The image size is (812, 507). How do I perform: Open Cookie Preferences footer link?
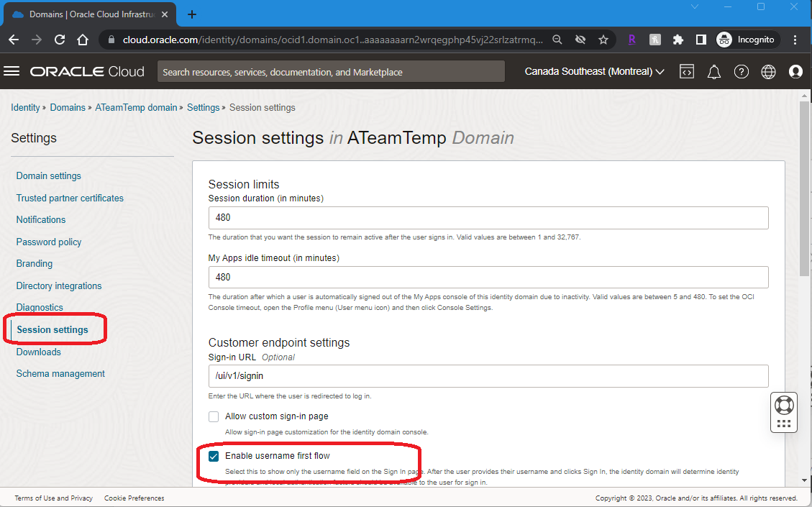pos(134,498)
